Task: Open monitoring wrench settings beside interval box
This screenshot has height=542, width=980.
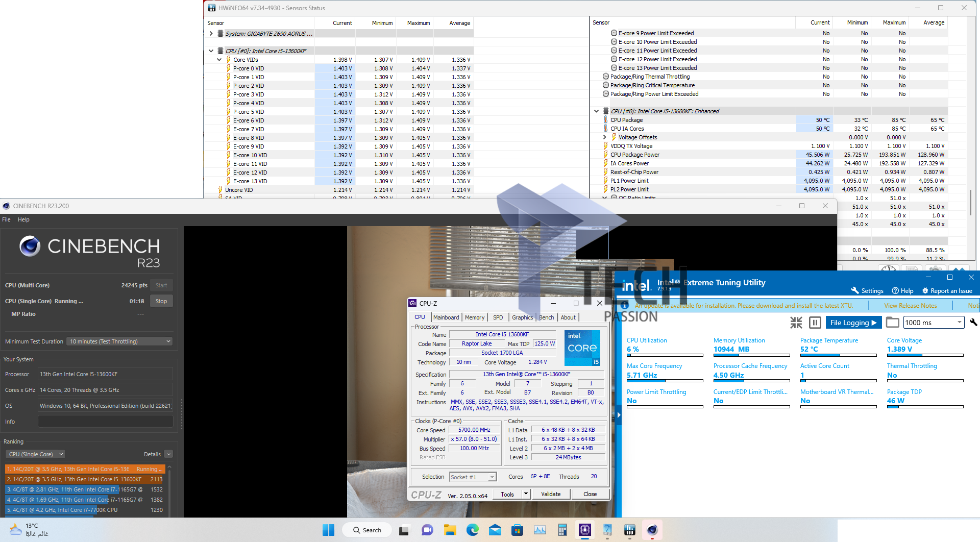Action: pyautogui.click(x=973, y=323)
